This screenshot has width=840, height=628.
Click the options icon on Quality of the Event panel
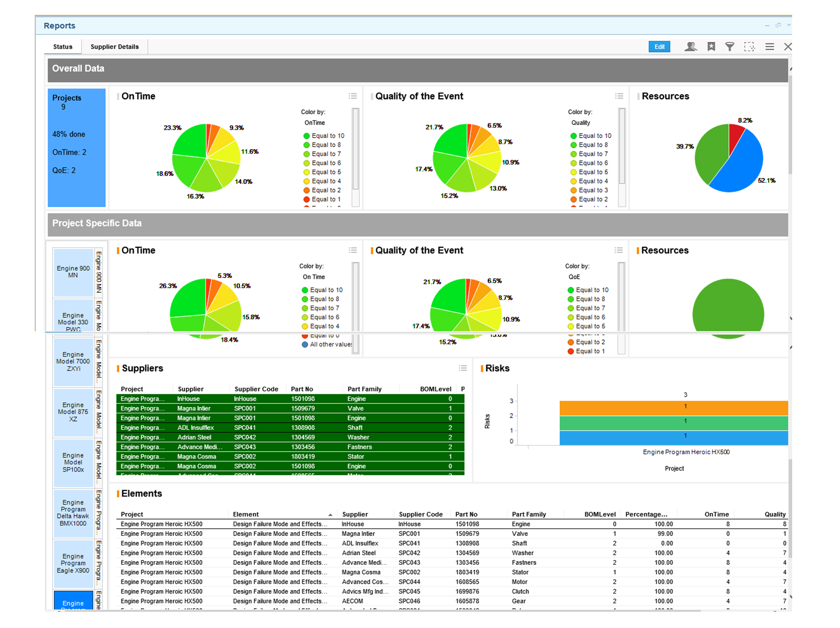point(619,96)
